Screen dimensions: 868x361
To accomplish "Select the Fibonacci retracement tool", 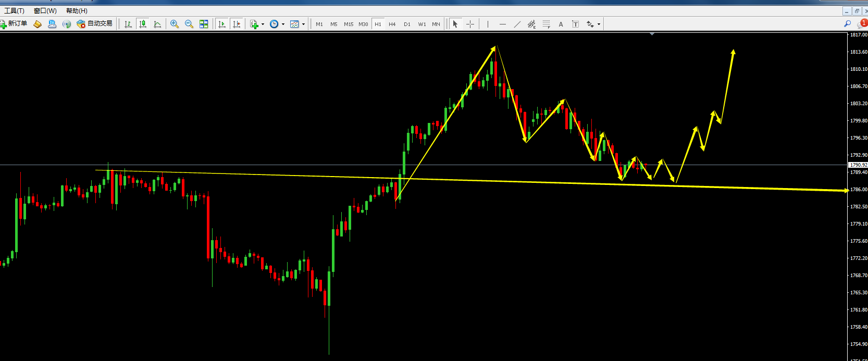I will click(546, 24).
